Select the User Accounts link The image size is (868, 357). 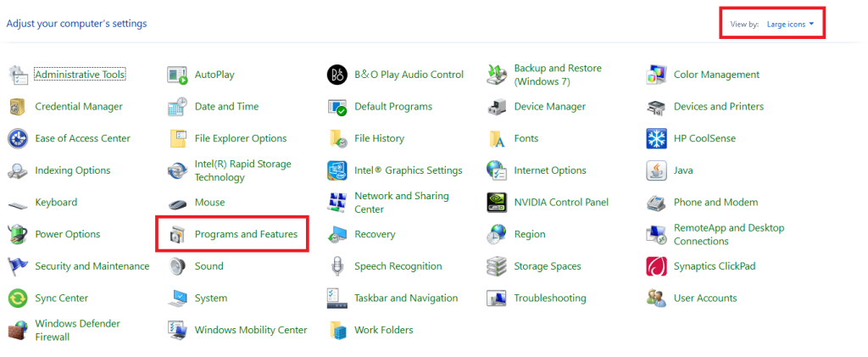704,298
